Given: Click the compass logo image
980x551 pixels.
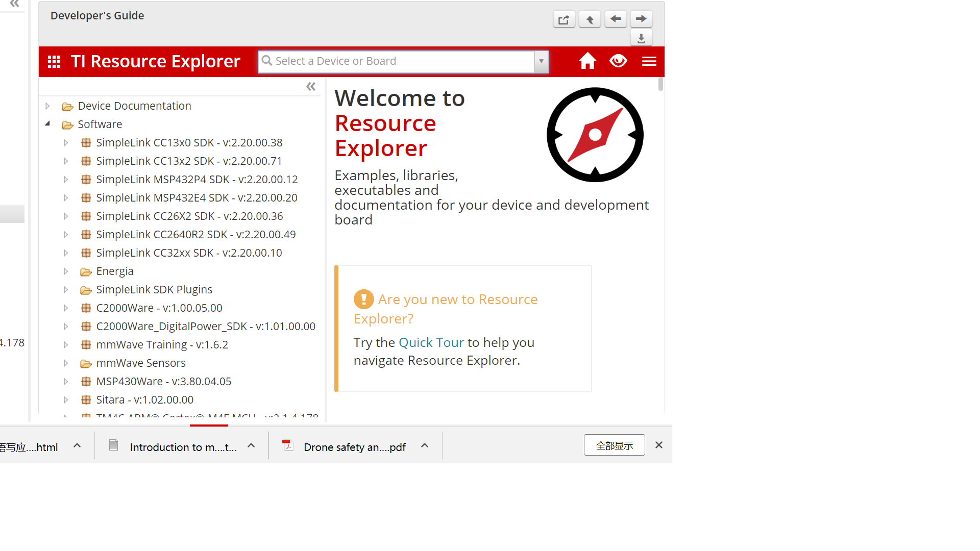Looking at the screenshot, I should 595,135.
